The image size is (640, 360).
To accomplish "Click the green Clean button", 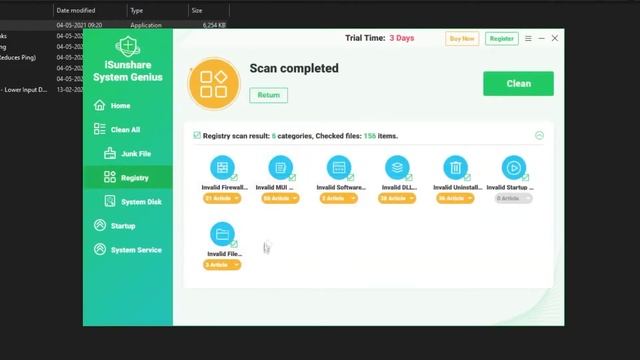I will [x=518, y=84].
